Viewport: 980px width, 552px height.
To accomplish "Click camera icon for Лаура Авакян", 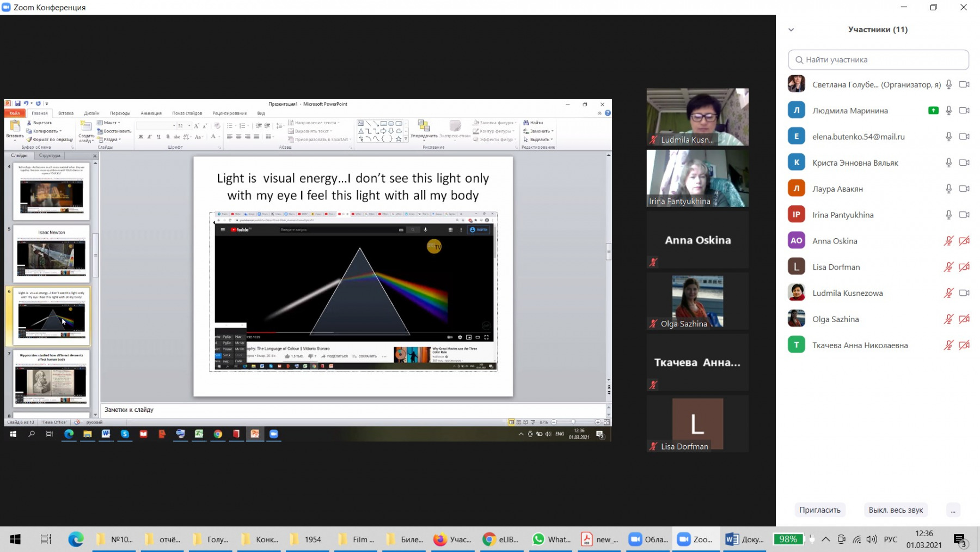I will pyautogui.click(x=964, y=189).
